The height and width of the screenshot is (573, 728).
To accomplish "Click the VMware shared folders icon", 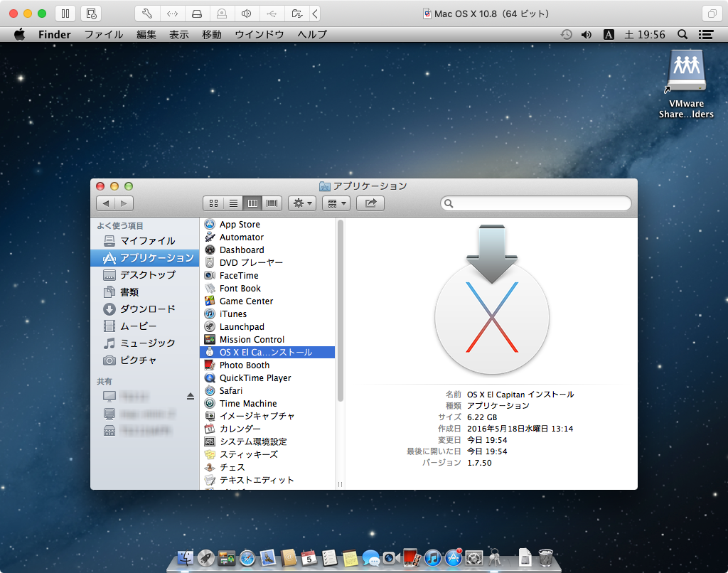I will (296, 14).
